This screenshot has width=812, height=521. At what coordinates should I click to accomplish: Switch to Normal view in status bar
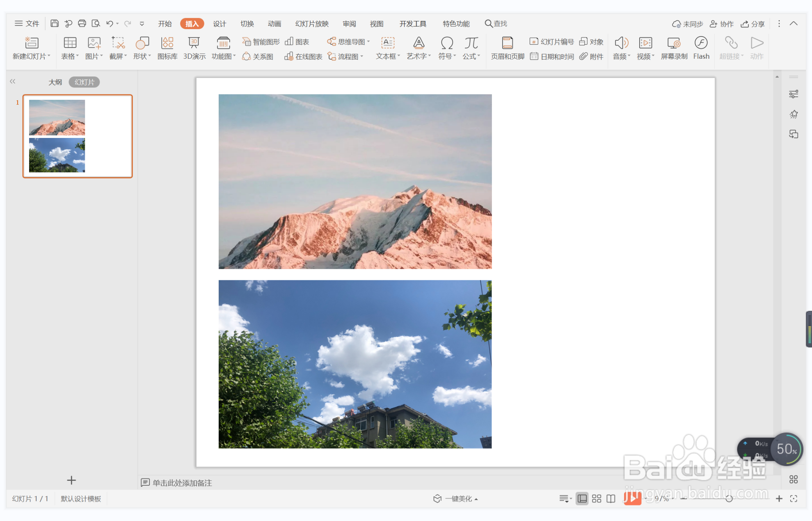pos(582,498)
